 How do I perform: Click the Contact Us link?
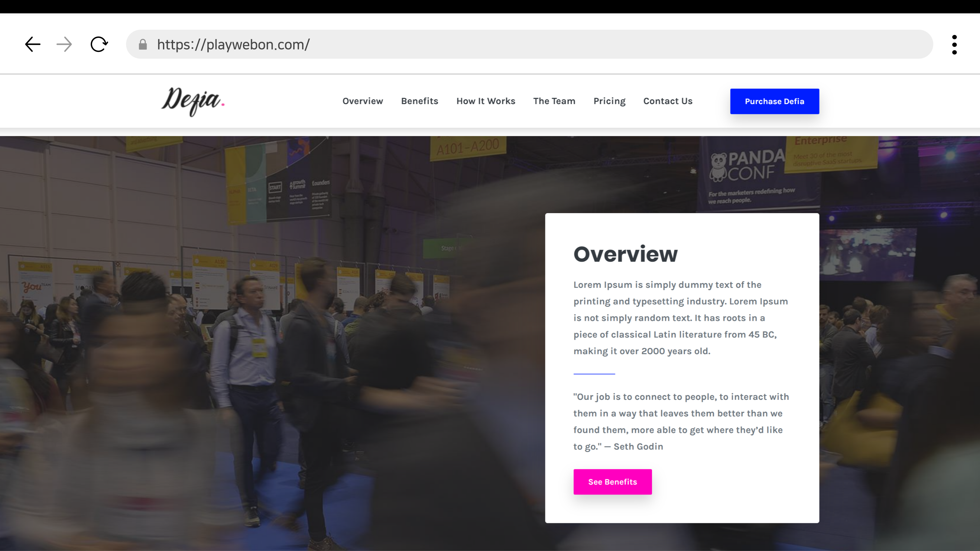pyautogui.click(x=668, y=101)
